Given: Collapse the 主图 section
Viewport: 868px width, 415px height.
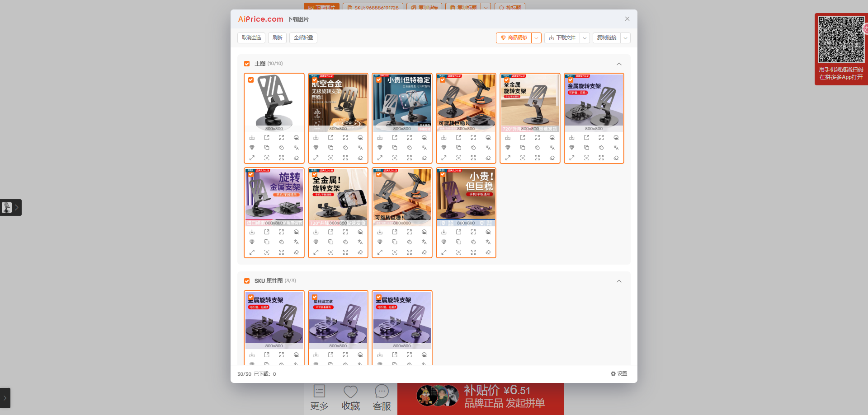Looking at the screenshot, I should (x=619, y=64).
